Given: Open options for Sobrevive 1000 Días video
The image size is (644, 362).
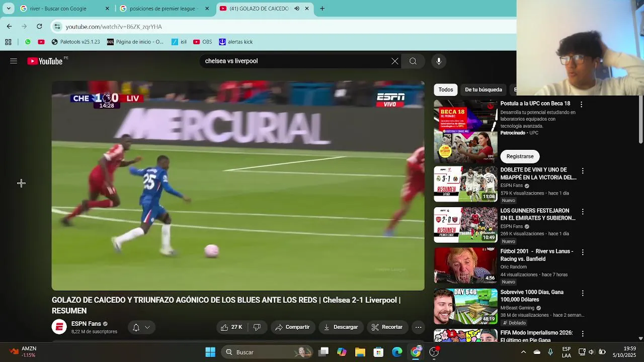Looking at the screenshot, I should tap(583, 293).
